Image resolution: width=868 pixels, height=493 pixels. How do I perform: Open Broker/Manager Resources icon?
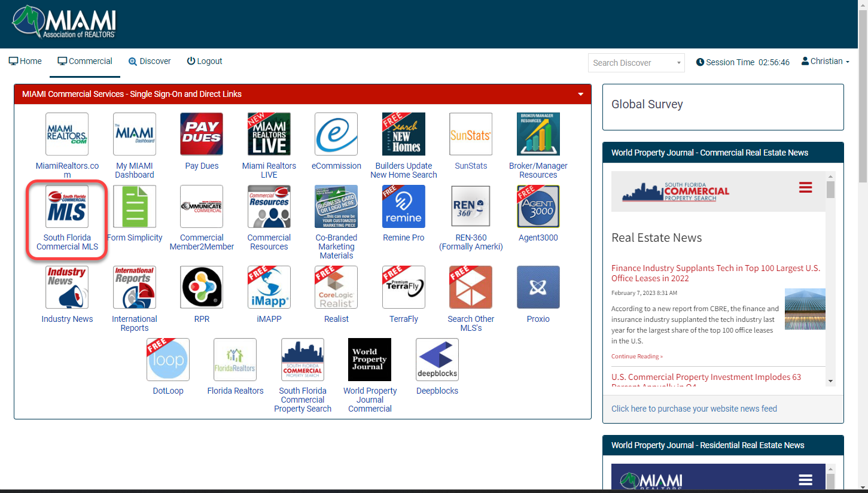[x=538, y=134]
